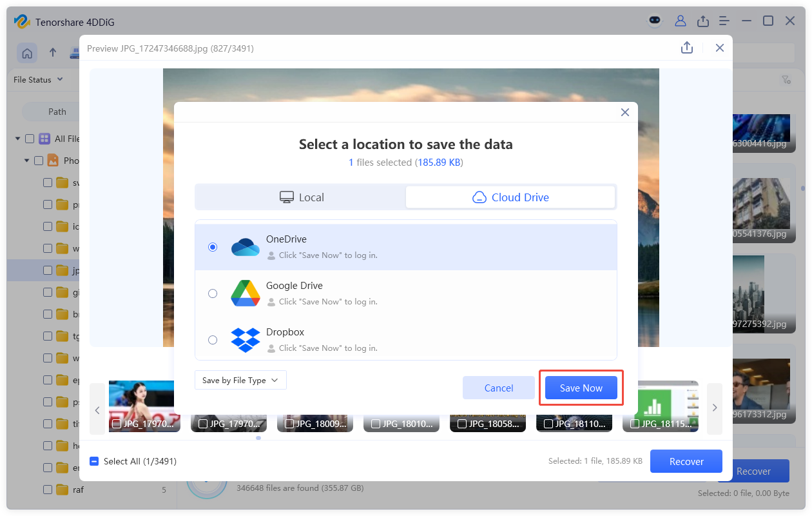Open the File Status dropdown
This screenshot has height=516, width=812.
point(39,79)
